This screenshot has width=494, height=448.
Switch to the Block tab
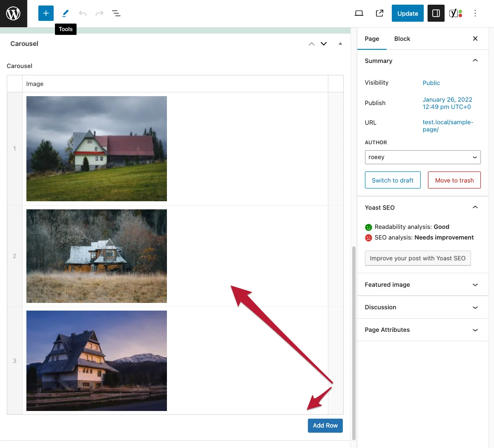[x=402, y=39]
